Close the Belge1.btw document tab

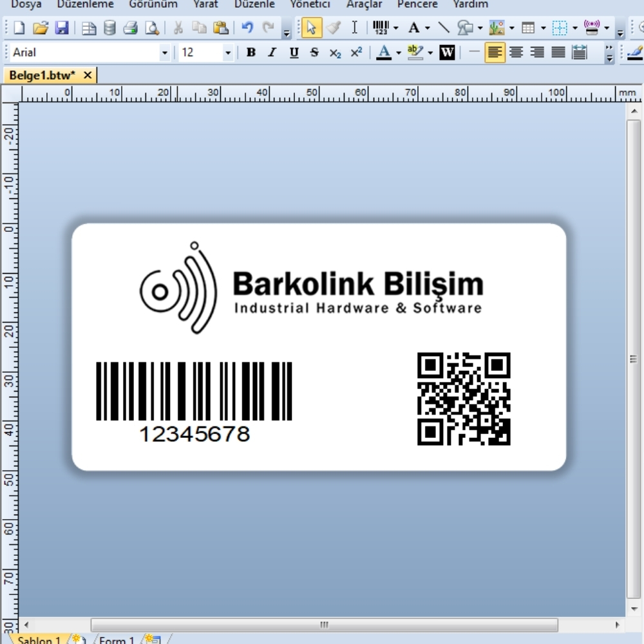coord(88,75)
